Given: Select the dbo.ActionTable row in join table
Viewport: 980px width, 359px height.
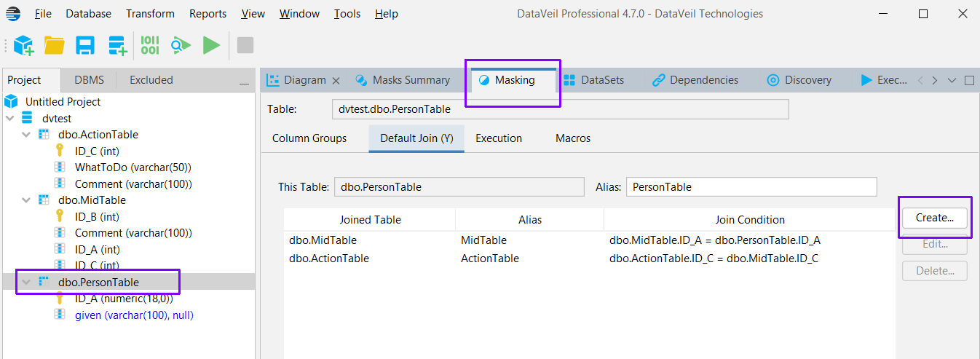Looking at the screenshot, I should pos(589,258).
